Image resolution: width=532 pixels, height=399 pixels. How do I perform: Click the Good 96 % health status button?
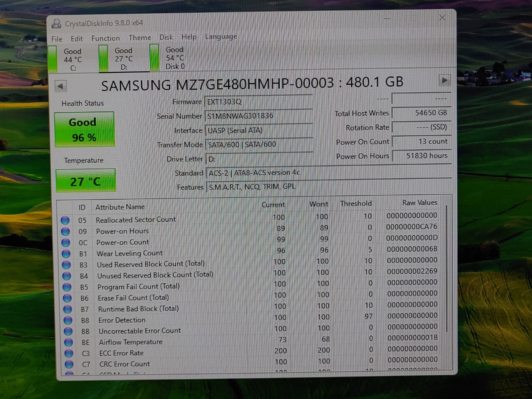[84, 130]
